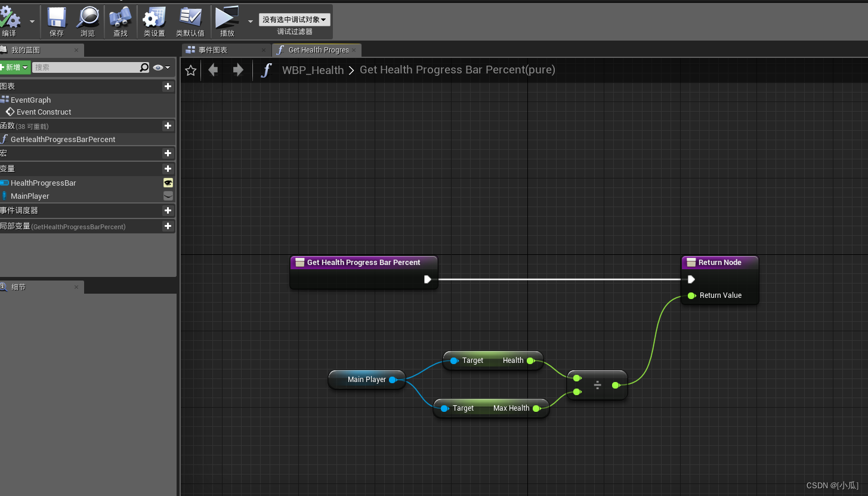Add a new function in 函数 section
Viewport: 868px width, 496px height.
click(168, 126)
